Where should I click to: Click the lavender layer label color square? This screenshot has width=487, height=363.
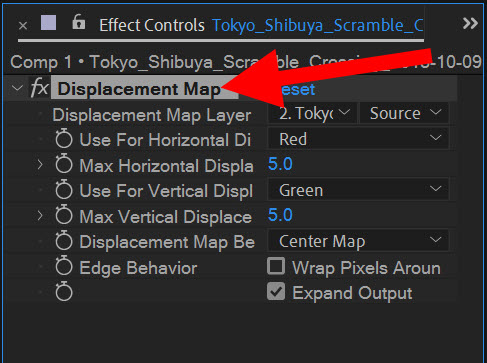click(48, 23)
